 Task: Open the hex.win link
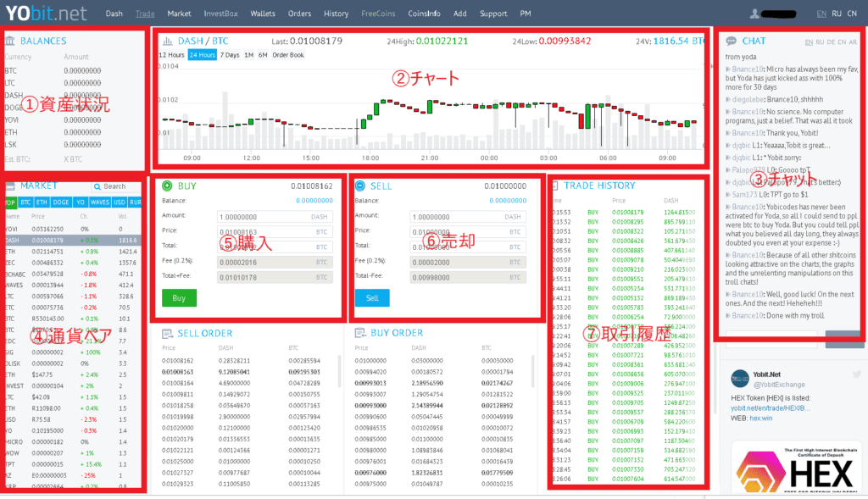pos(760,419)
